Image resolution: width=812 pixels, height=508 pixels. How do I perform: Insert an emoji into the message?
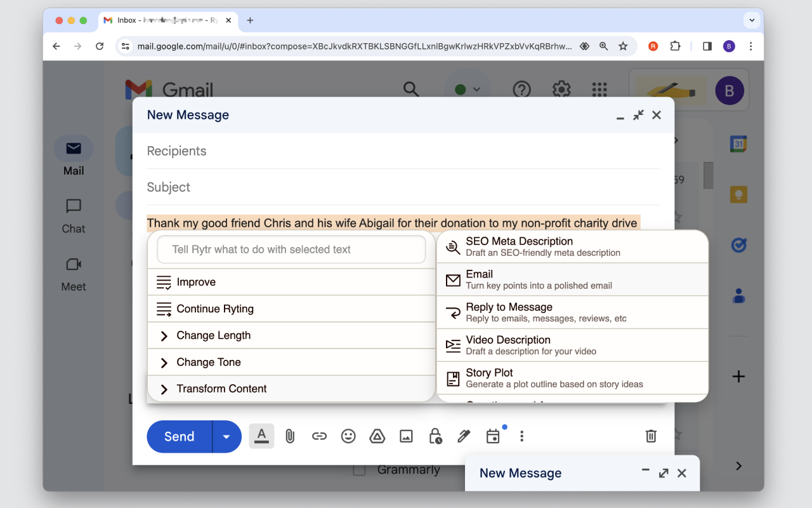(x=348, y=436)
